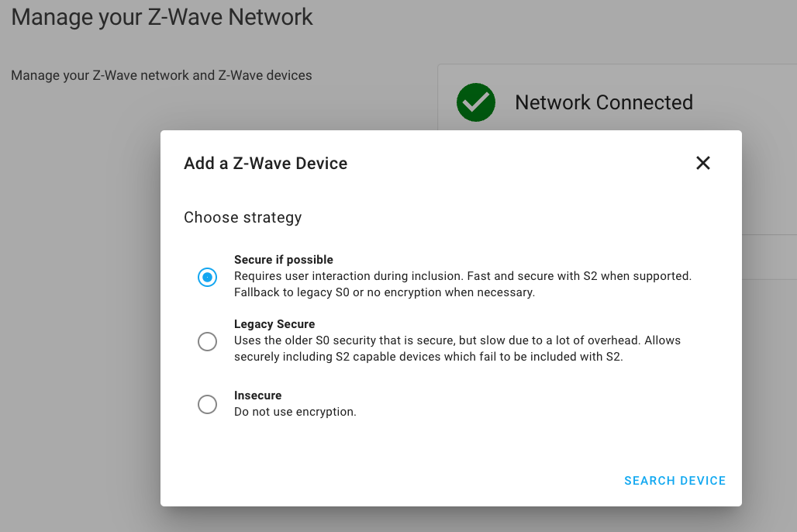The width and height of the screenshot is (797, 532).
Task: Click the Z-Wave devices description text
Action: [x=161, y=74]
